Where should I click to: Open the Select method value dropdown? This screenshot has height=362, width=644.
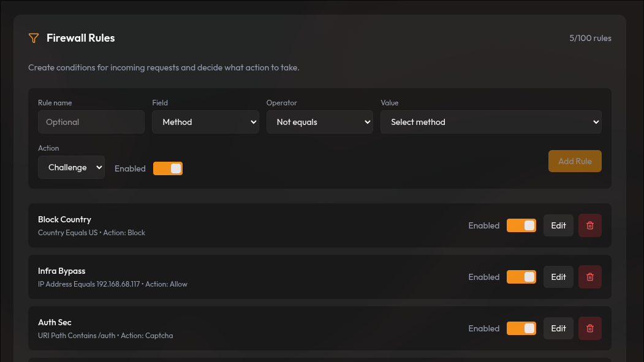[x=491, y=122]
